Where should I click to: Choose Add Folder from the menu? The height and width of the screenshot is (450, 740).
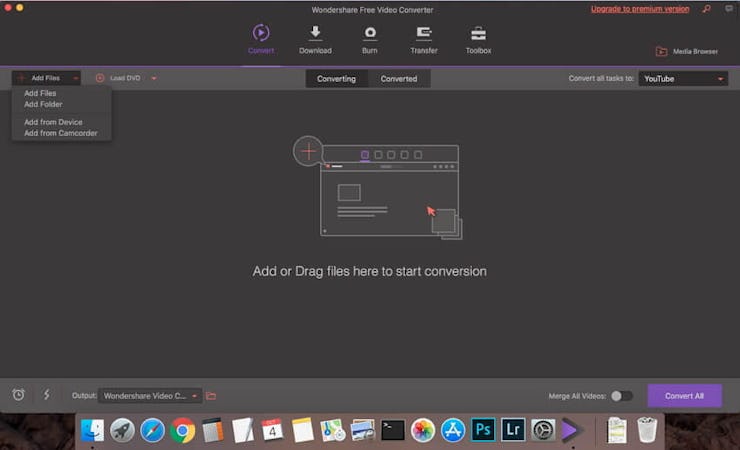43,104
